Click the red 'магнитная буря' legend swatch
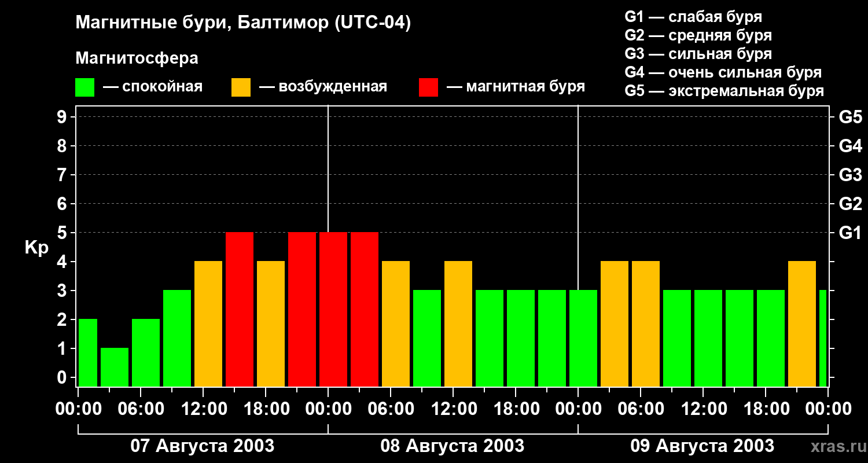Screen dimensions: 868x463 (428, 87)
